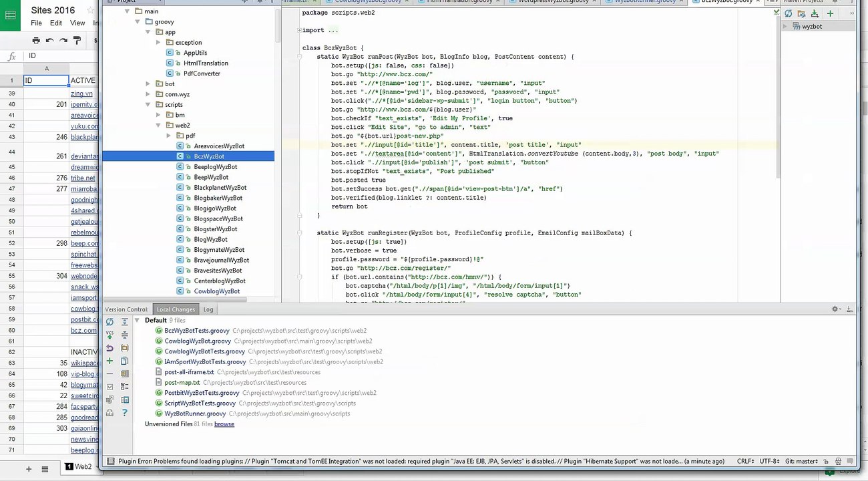Open the View menu in Google Sheets
Image resolution: width=868 pixels, height=481 pixels.
(77, 23)
